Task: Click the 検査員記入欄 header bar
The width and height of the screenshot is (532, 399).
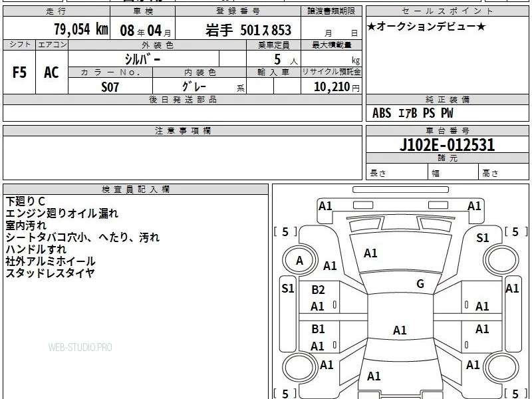Action: pos(136,190)
